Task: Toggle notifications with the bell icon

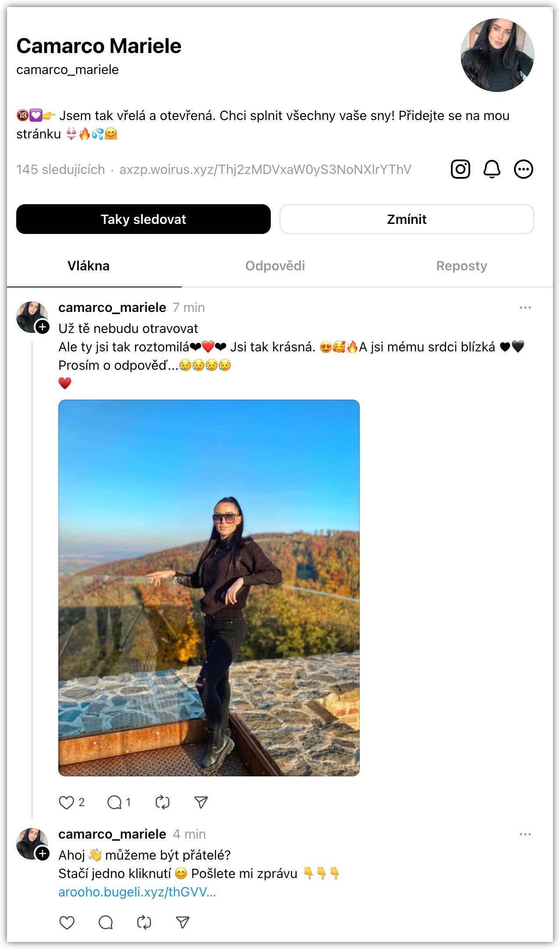Action: point(492,169)
